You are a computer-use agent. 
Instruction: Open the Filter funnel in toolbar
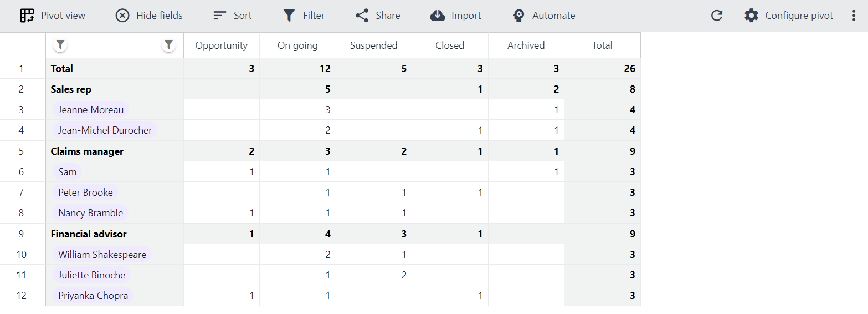point(289,16)
